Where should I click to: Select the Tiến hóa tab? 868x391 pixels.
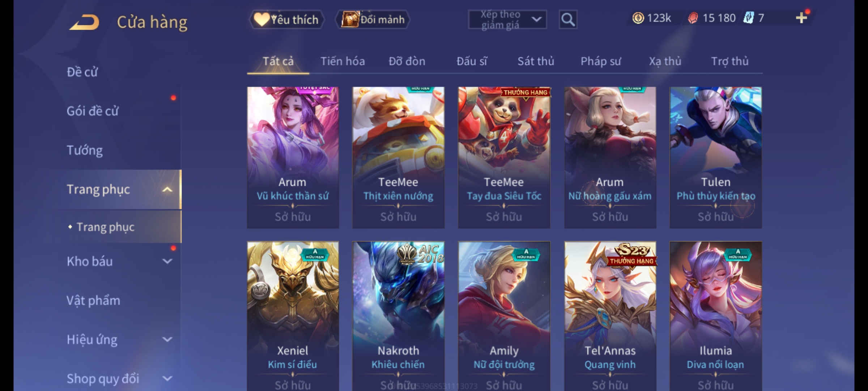342,61
